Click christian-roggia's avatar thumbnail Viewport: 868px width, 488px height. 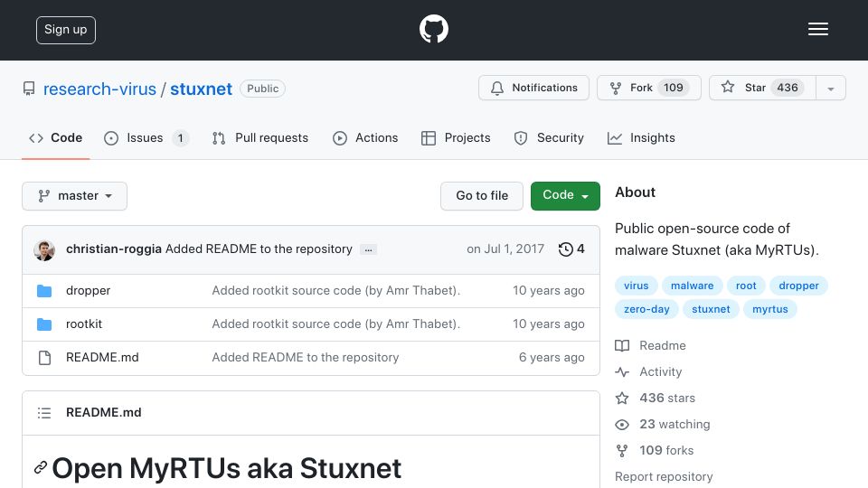click(44, 250)
